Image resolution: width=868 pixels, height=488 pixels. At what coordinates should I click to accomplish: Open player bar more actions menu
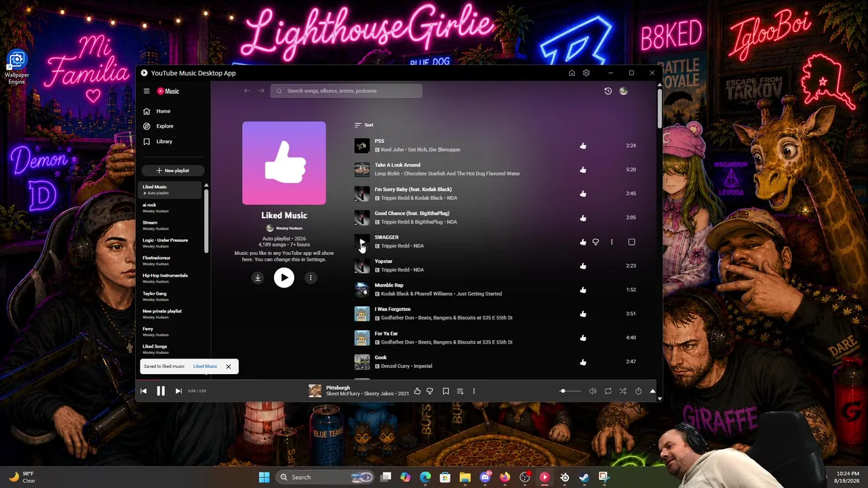point(474,391)
